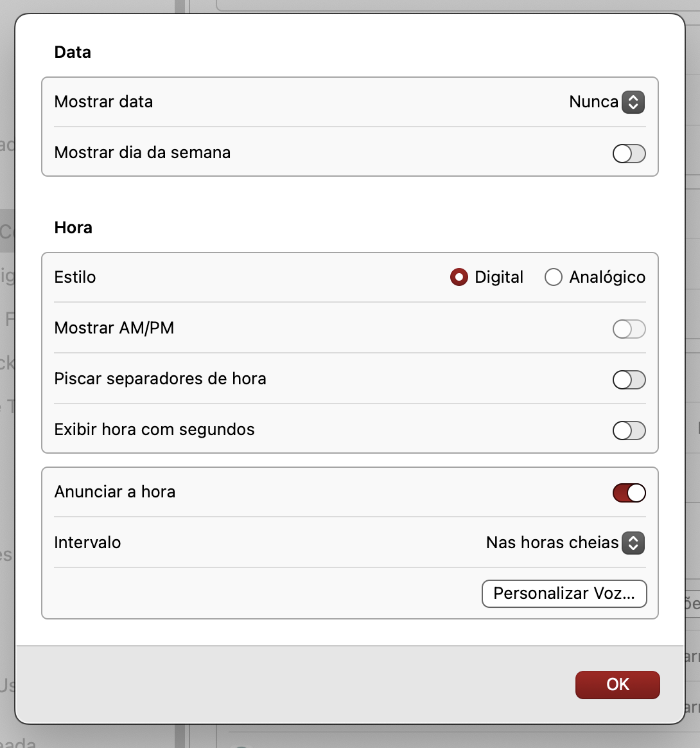Click the Mostrar data row label

(x=103, y=102)
